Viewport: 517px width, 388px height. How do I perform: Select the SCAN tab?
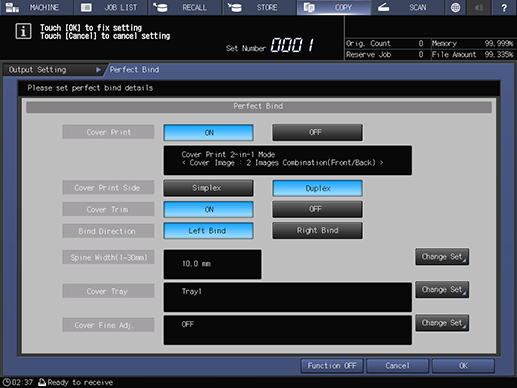[x=407, y=7]
